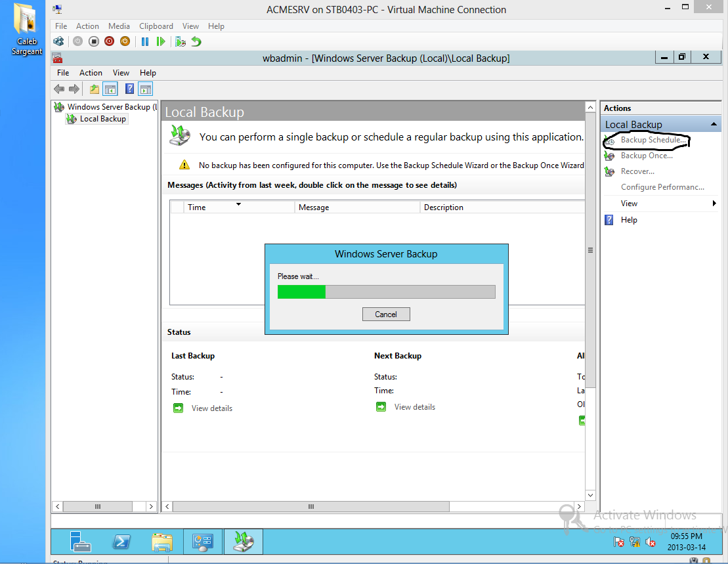Click Recover... action
This screenshot has height=564, width=728.
click(x=637, y=171)
